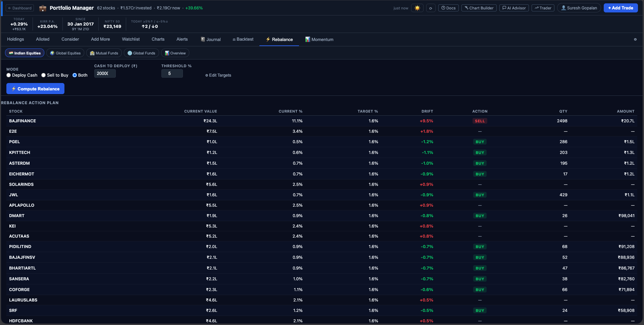Switch to the Holdings tab
This screenshot has width=644, height=325.
coord(15,39)
